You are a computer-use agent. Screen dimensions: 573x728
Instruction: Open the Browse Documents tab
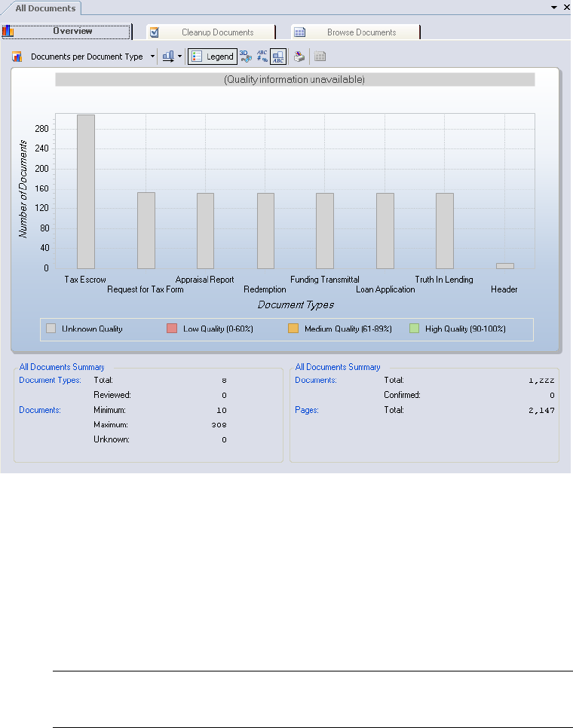pyautogui.click(x=356, y=32)
